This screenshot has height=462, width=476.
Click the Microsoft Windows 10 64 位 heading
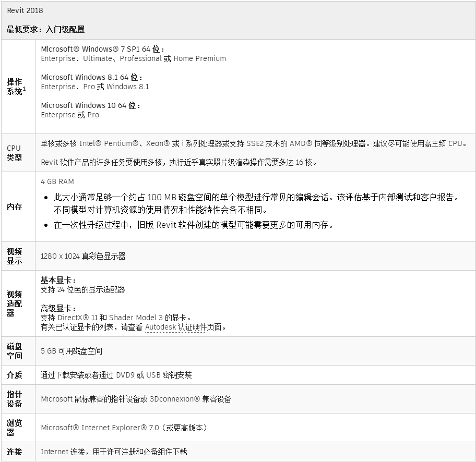click(90, 105)
